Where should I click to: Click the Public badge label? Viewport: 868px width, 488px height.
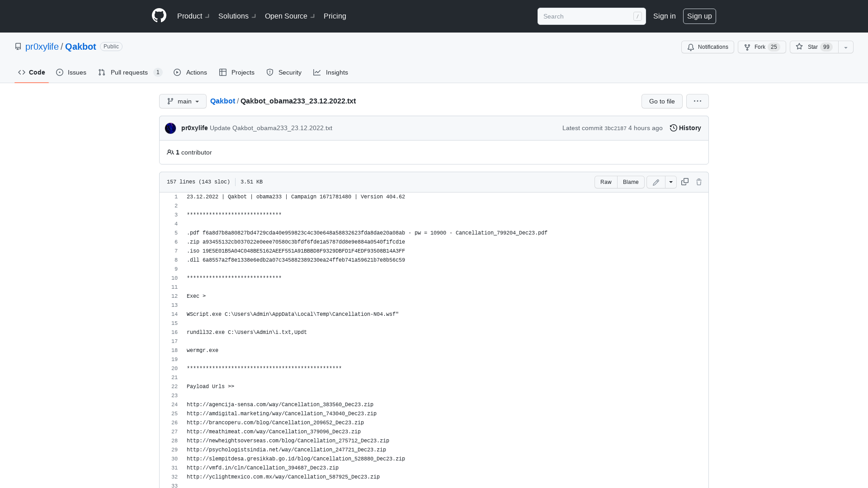111,47
